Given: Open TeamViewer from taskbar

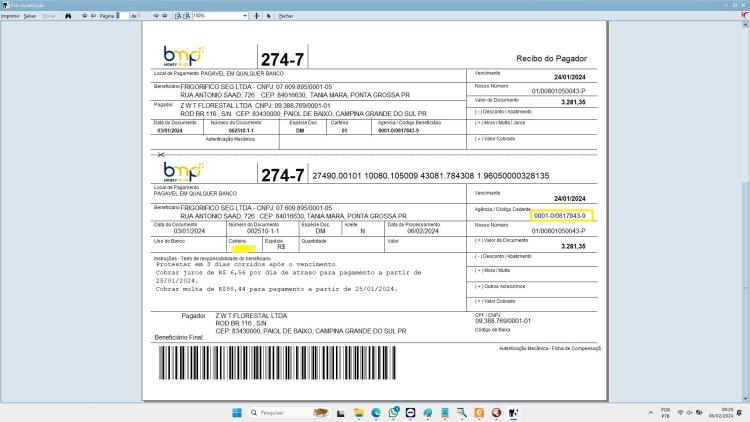Looking at the screenshot, I should pyautogui.click(x=410, y=412).
